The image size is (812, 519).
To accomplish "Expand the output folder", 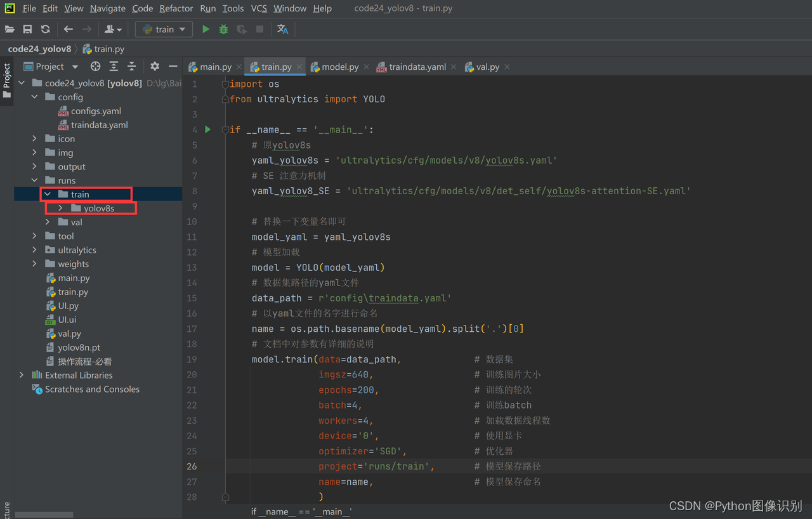I will [x=35, y=167].
